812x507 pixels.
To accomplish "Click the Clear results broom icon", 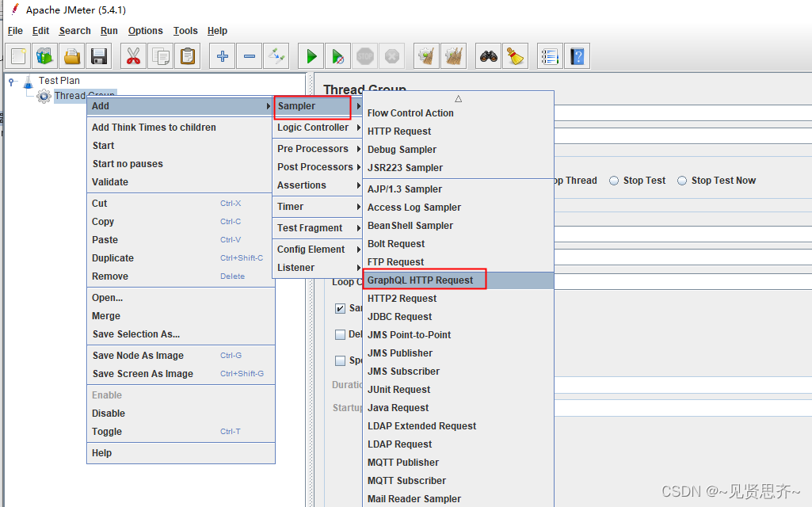I will click(x=427, y=56).
